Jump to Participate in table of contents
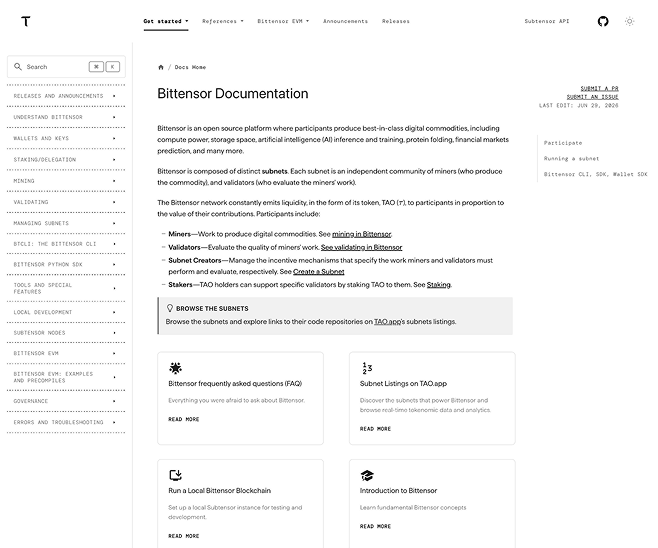Image resolution: width=658 pixels, height=548 pixels. [563, 143]
